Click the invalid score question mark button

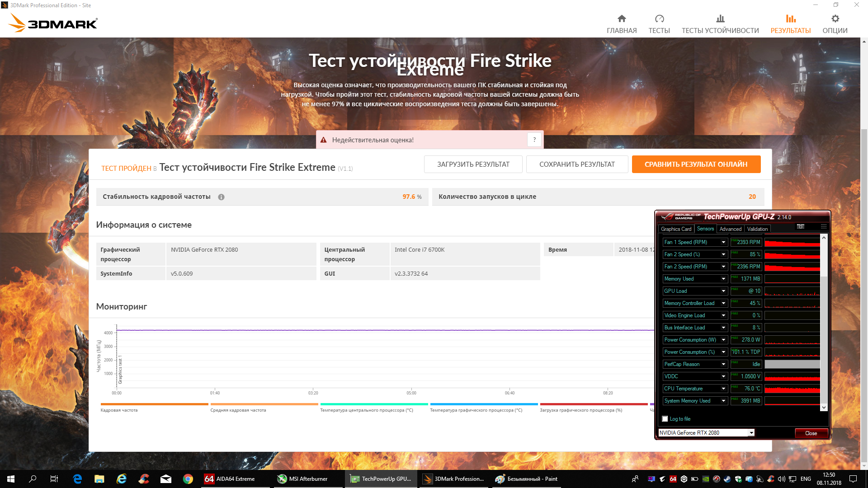point(534,140)
